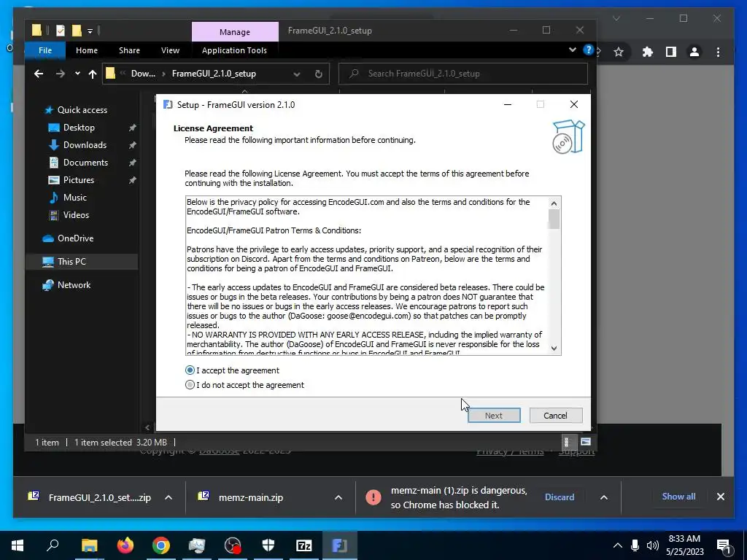Expand options for blocked download
This screenshot has width=747, height=560.
coord(603,497)
